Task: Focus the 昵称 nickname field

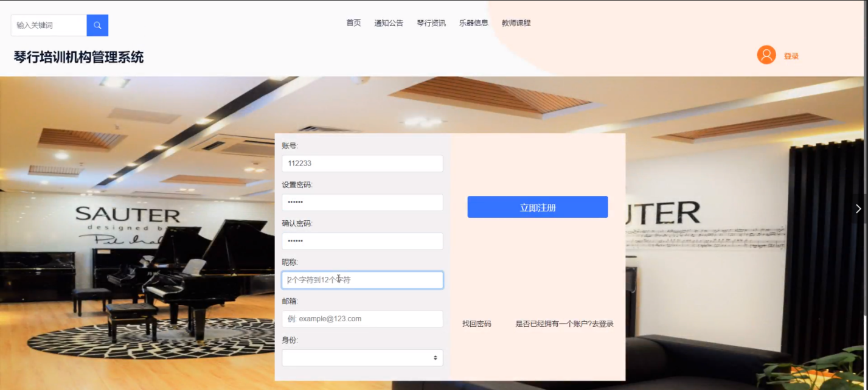Action: tap(363, 280)
